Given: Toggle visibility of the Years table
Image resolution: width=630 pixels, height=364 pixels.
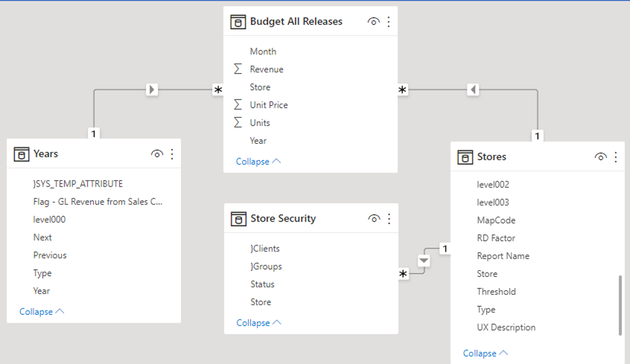Looking at the screenshot, I should 157,154.
